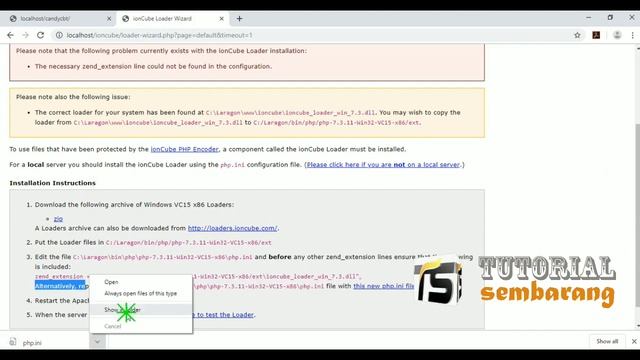This screenshot has width=640, height=360.
Task: Click the php.ini file path in step 3
Action: click(163, 257)
